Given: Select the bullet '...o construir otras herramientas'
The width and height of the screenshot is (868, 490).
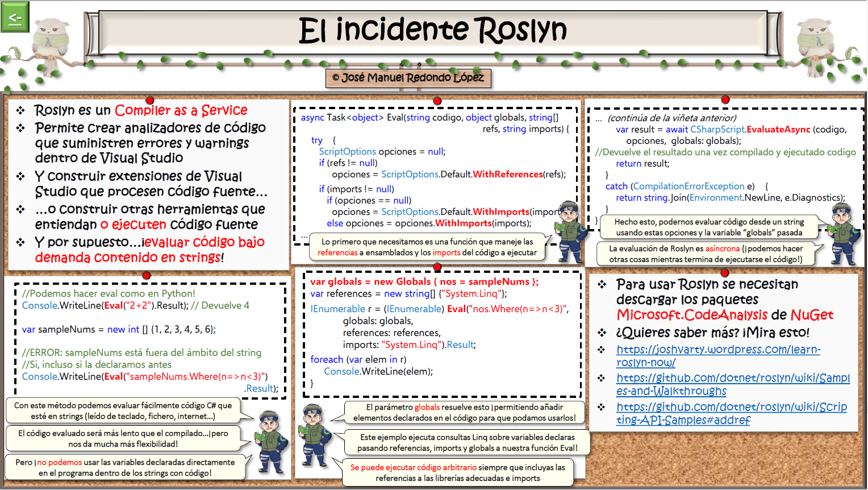Looking at the screenshot, I should point(150,217).
